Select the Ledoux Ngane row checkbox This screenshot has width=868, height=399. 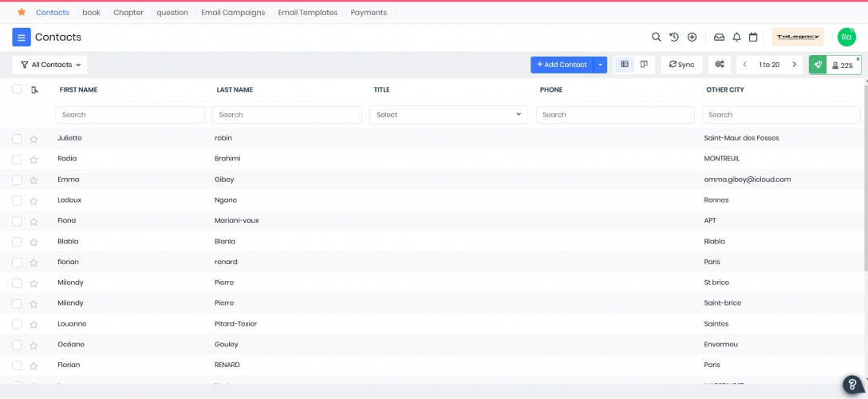click(x=18, y=200)
